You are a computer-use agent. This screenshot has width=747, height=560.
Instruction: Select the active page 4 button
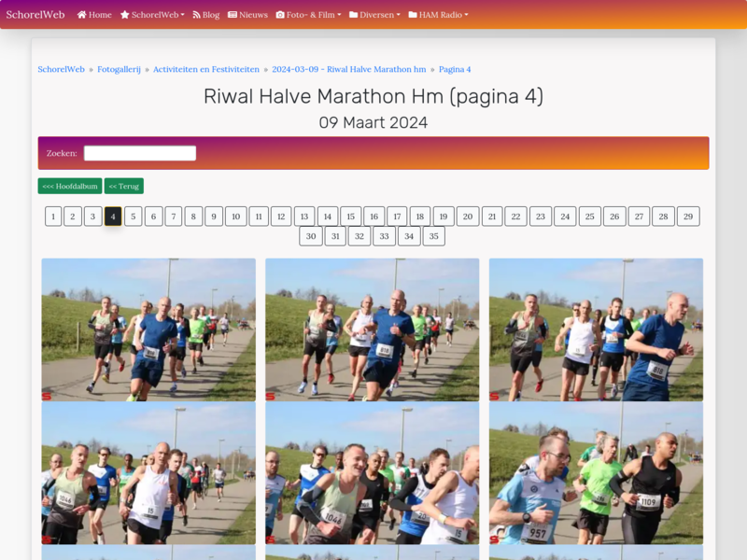tap(113, 217)
